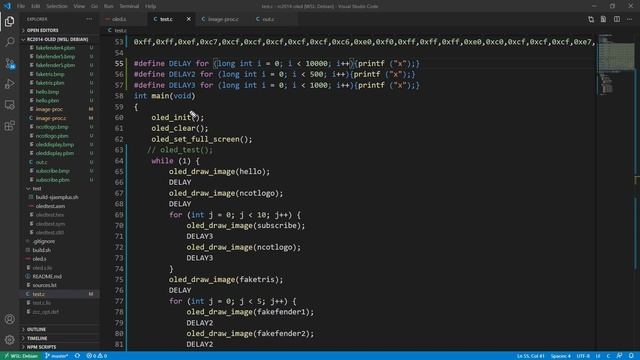Open the File menu
The image size is (640, 360).
click(x=21, y=6)
